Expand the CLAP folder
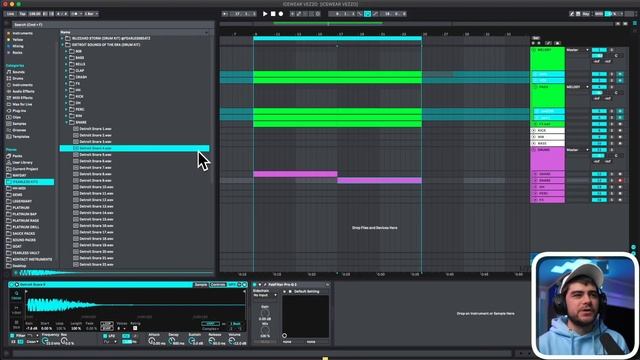This screenshot has height=360, width=640. click(66, 71)
